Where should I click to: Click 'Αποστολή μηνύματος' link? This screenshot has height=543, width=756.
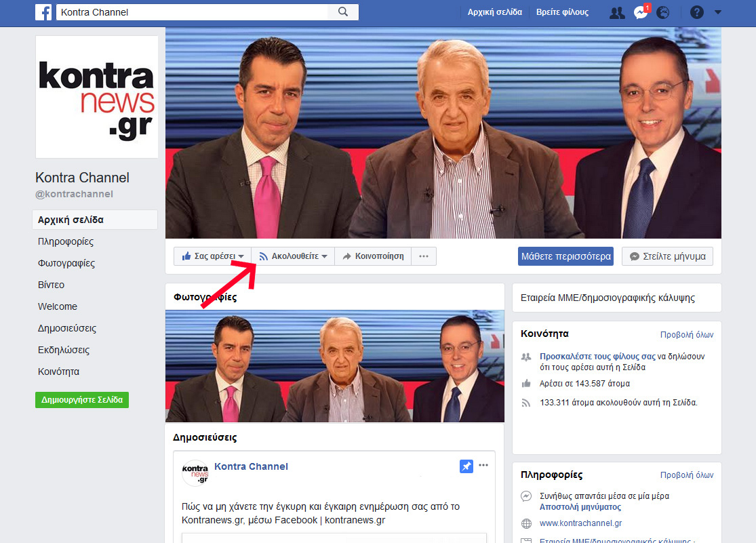[580, 507]
